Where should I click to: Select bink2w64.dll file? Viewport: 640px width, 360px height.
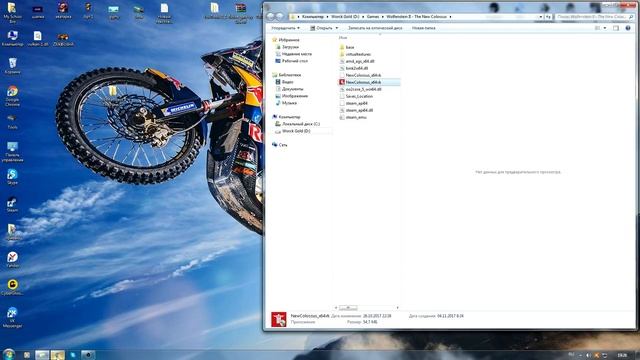[x=357, y=68]
